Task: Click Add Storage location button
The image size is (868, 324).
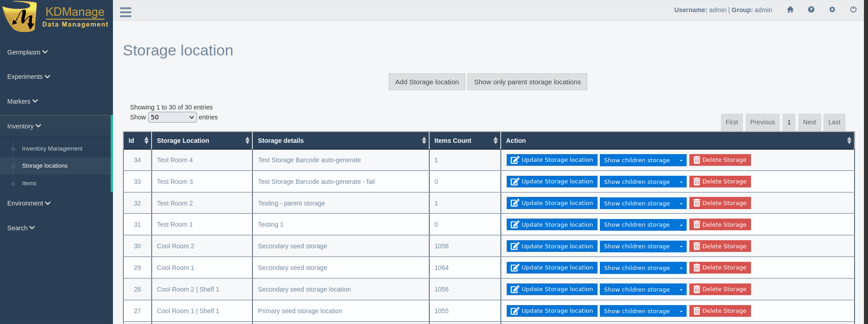Action: click(x=427, y=82)
